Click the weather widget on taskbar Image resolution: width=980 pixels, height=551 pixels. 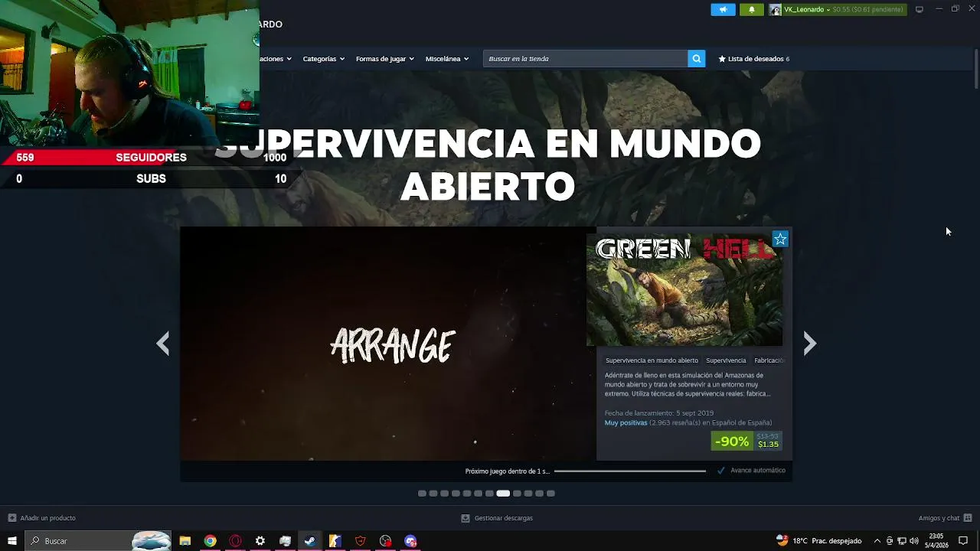pyautogui.click(x=818, y=540)
